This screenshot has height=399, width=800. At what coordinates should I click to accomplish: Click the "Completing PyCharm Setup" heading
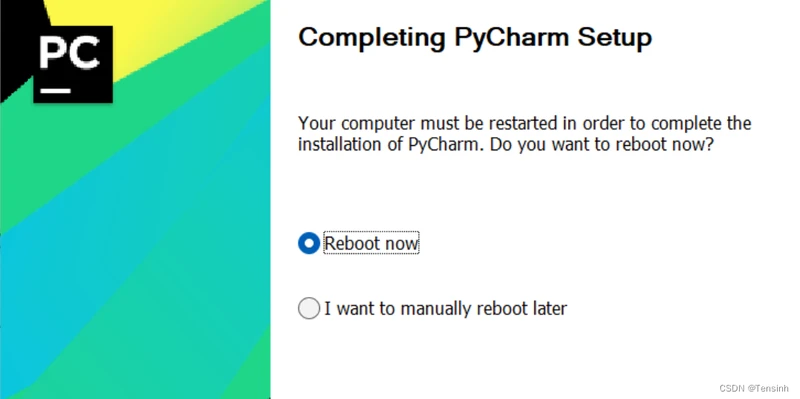point(475,38)
